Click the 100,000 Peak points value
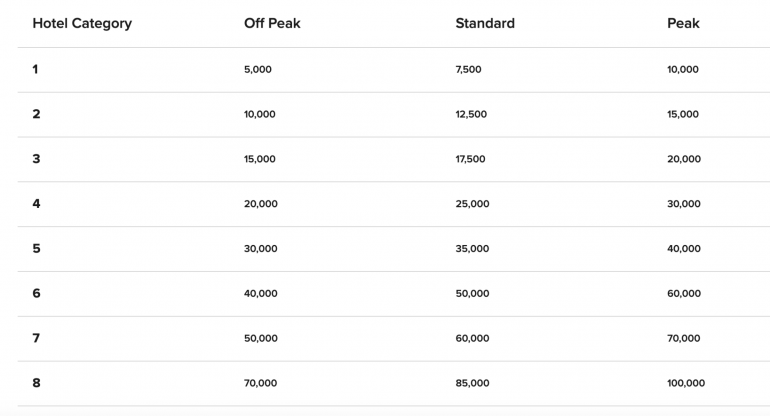 click(686, 383)
